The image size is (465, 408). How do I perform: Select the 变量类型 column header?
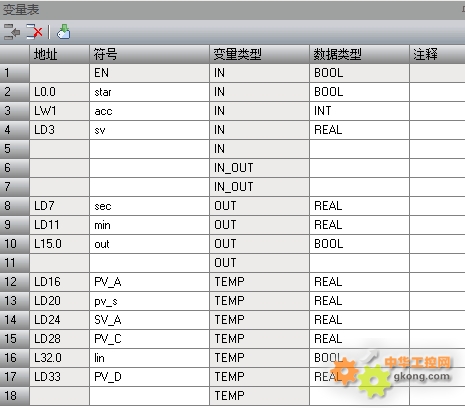[259, 54]
